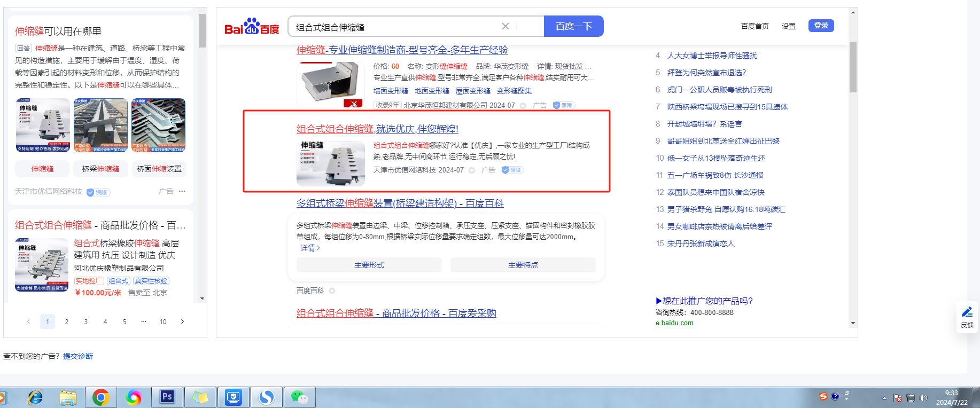The width and height of the screenshot is (980, 408).
Task: Launch the colorful pinwheel browser in taskbar
Action: point(134,397)
